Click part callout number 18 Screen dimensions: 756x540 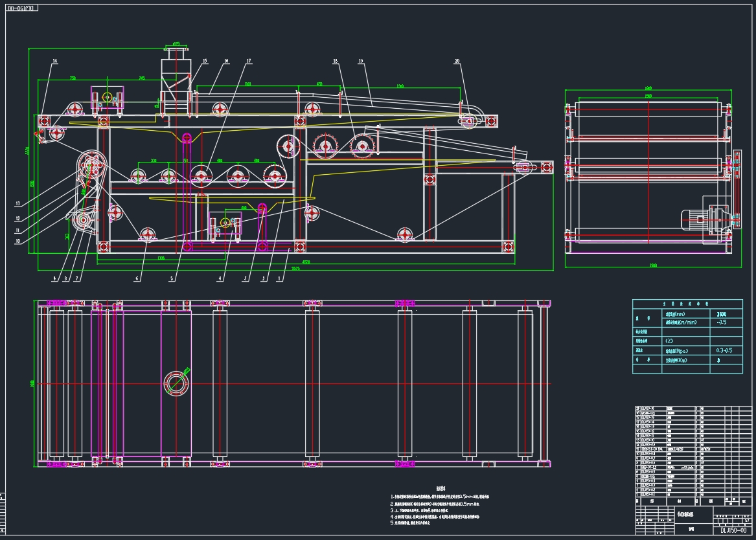pyautogui.click(x=335, y=61)
